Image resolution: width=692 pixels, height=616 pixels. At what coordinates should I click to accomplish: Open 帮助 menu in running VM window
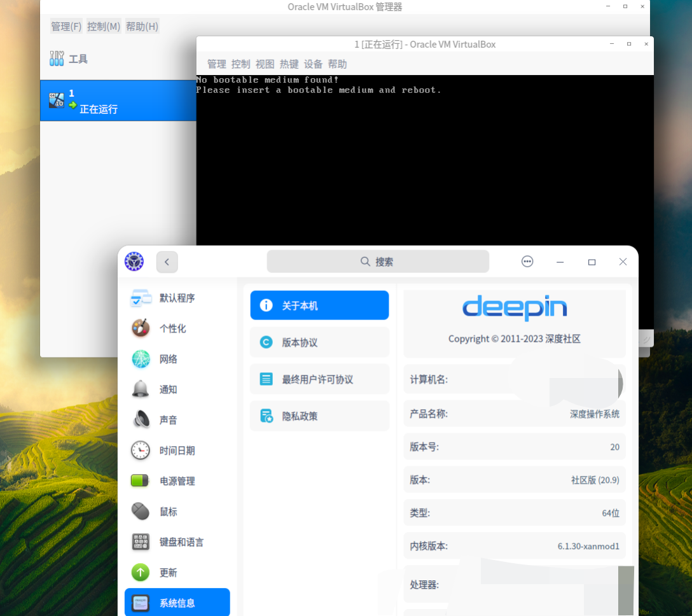[x=337, y=64]
